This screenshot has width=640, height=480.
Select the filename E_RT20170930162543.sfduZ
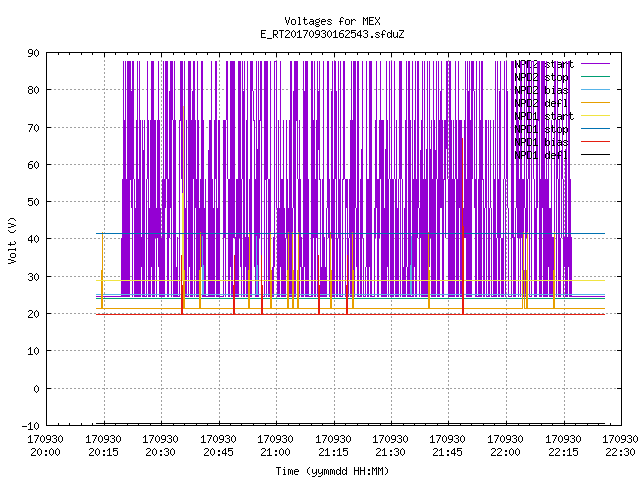click(x=332, y=34)
